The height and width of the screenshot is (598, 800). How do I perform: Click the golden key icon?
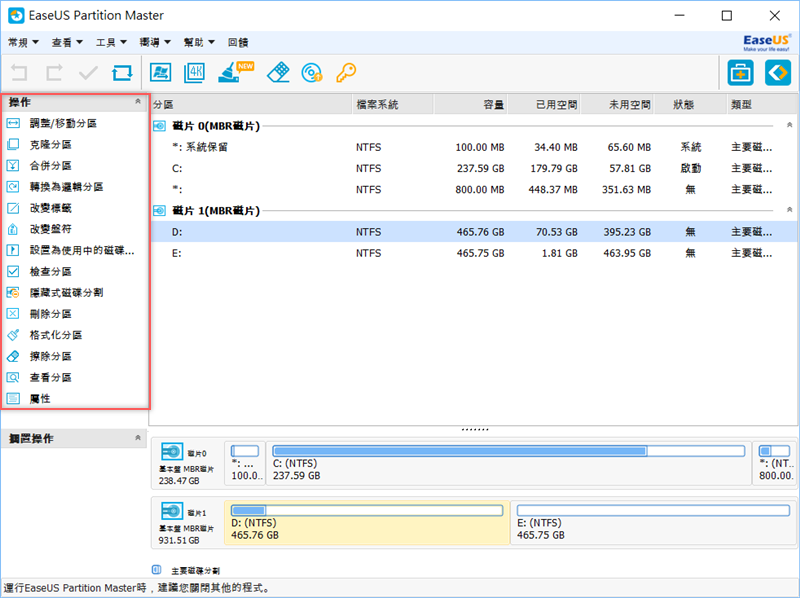[x=346, y=72]
